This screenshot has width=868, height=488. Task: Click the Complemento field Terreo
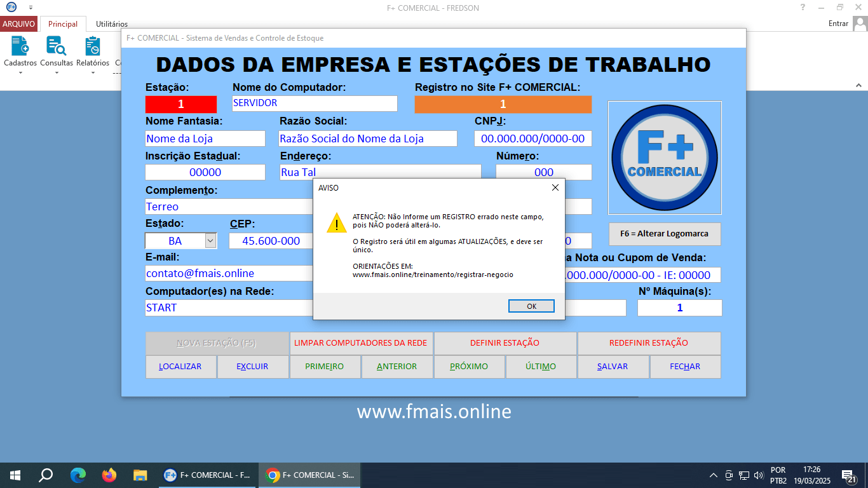tap(229, 207)
